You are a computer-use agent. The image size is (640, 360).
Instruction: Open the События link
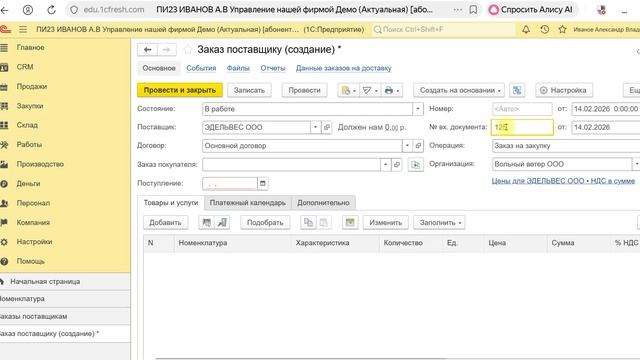point(201,68)
